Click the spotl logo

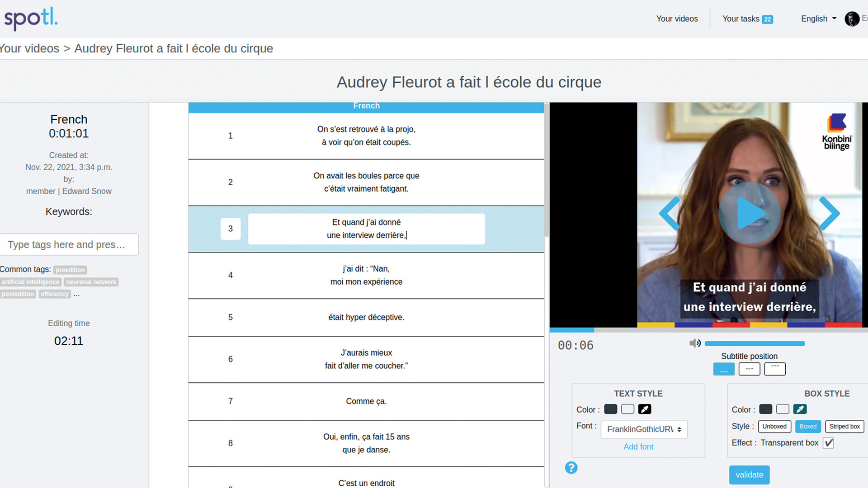coord(31,19)
